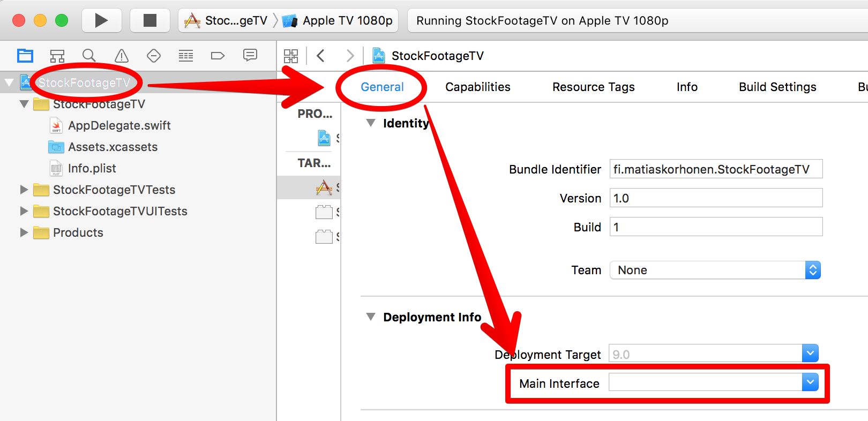The height and width of the screenshot is (421, 868).
Task: Open the Stoc...geTV scheme selector
Action: (x=226, y=20)
